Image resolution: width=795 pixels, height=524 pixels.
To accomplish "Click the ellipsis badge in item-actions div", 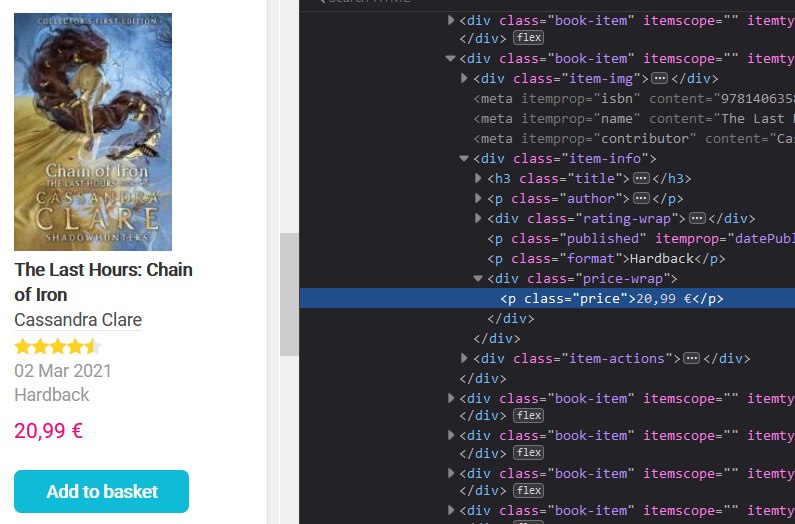I will tap(692, 359).
